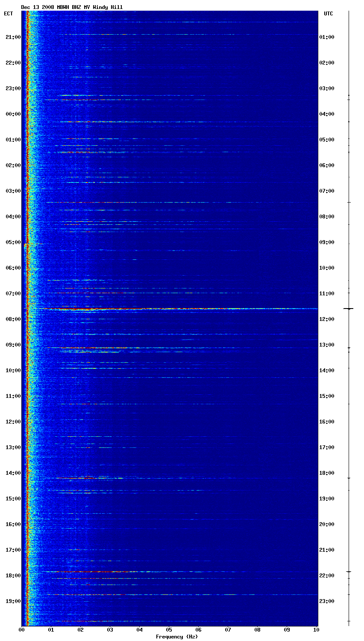Pick the 09:00 label on UTC axis
Image resolution: width=364 pixels, height=641 pixels.
pos(327,242)
